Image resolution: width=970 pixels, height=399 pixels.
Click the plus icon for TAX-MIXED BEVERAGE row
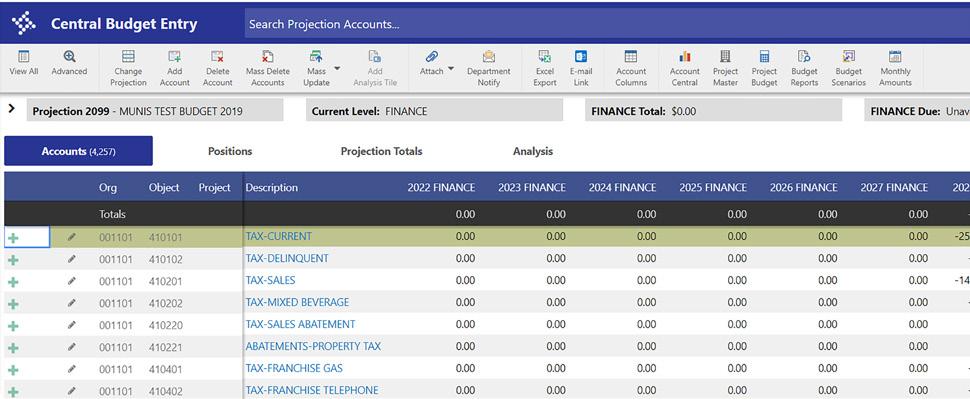pos(13,304)
